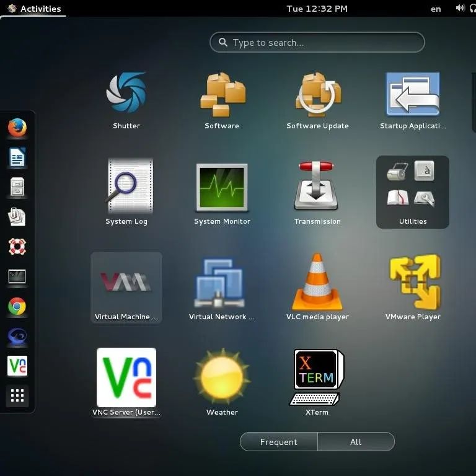This screenshot has width=476, height=476.
Task: Open Terminal from the dash
Action: point(17,276)
